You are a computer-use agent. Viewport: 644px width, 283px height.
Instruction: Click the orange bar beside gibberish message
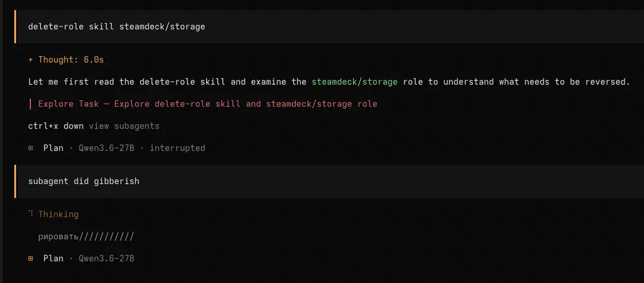coord(15,181)
